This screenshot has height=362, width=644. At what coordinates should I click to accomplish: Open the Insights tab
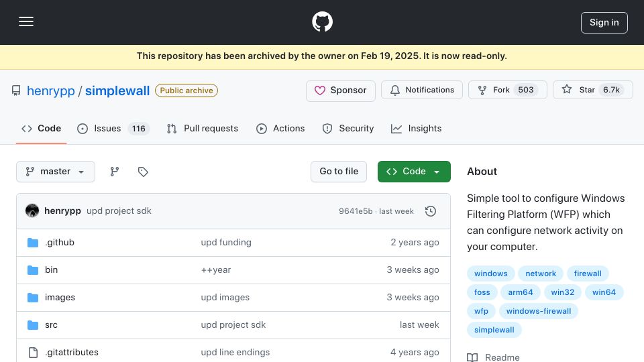click(417, 129)
